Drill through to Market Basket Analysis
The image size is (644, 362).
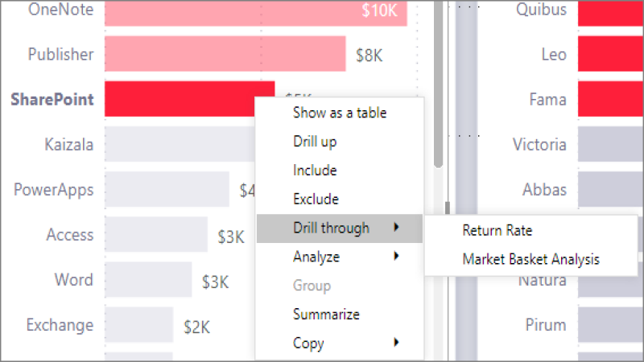coord(530,259)
